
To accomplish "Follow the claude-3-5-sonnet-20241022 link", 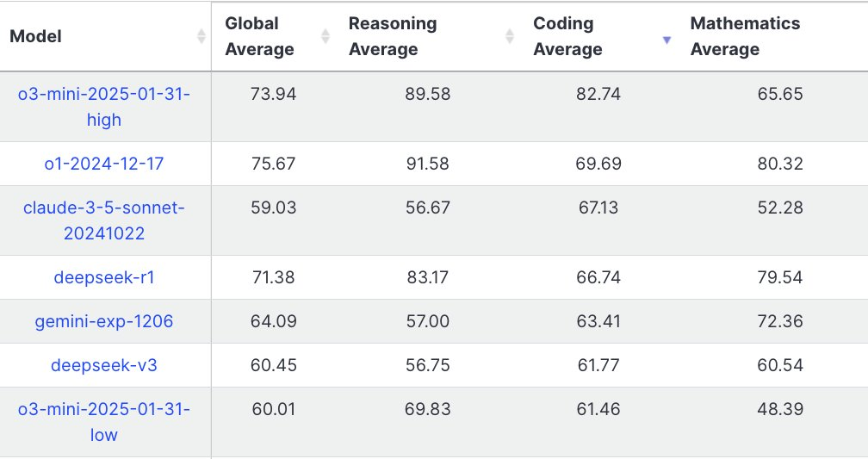I will click(104, 220).
